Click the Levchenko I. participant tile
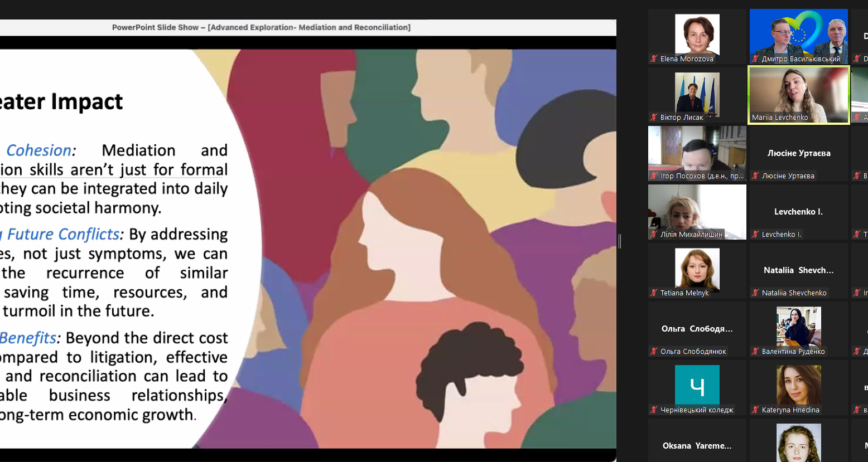The width and height of the screenshot is (868, 462). (x=798, y=212)
